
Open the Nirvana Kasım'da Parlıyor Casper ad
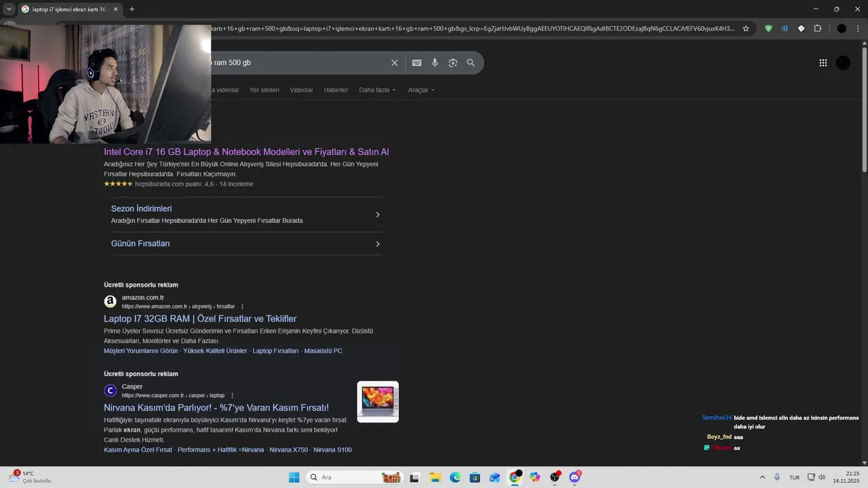(x=216, y=407)
